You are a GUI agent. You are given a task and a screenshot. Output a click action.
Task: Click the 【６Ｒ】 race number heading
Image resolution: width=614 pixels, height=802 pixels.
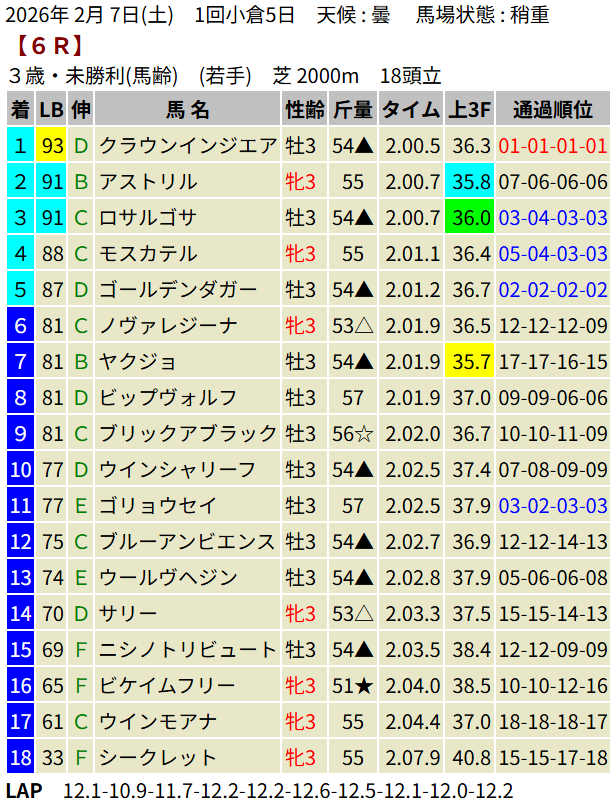50,46
